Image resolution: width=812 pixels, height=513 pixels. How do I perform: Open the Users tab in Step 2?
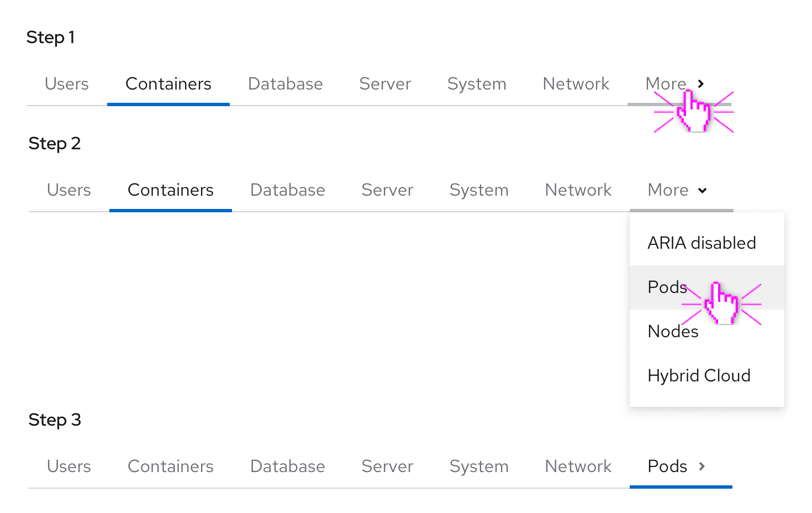tap(69, 190)
